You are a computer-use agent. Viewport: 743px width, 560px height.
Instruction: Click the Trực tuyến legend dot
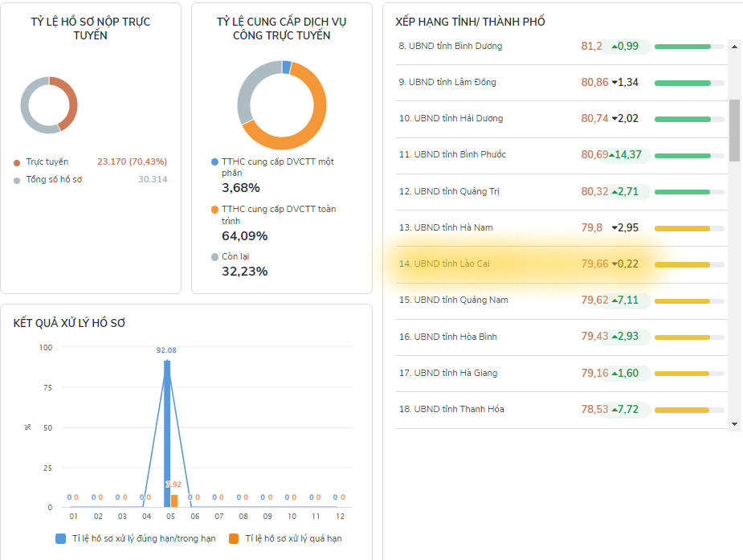tap(17, 162)
